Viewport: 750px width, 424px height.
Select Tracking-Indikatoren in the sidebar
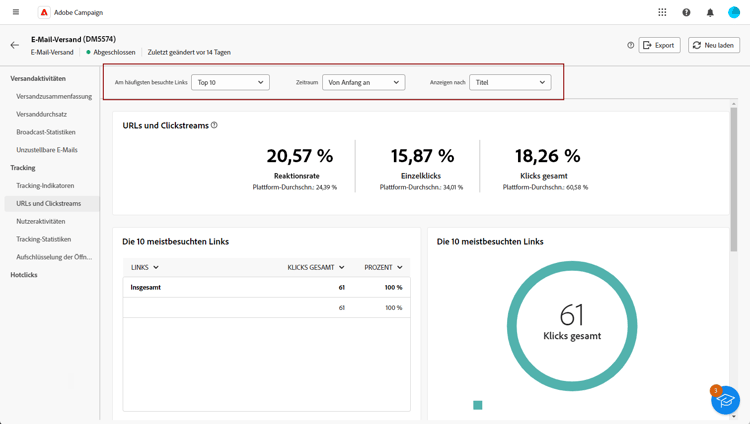(45, 185)
